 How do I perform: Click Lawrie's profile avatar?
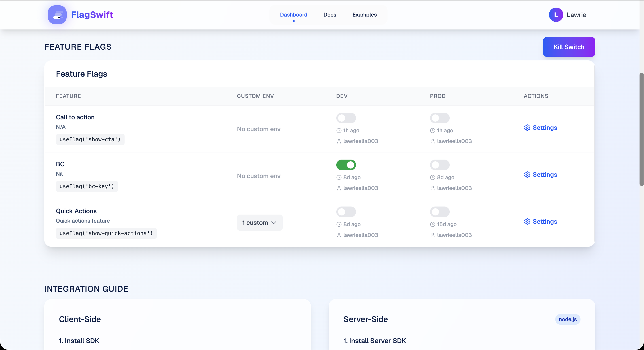(555, 15)
